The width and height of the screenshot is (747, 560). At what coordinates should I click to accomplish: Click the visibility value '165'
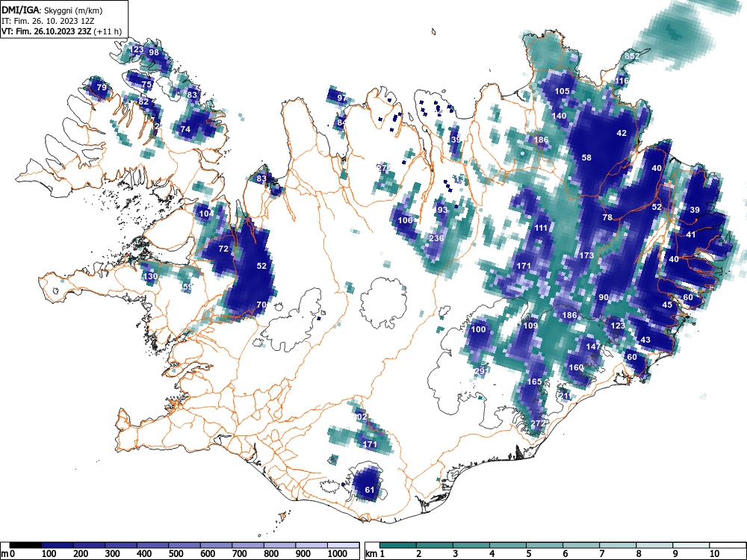pyautogui.click(x=534, y=382)
